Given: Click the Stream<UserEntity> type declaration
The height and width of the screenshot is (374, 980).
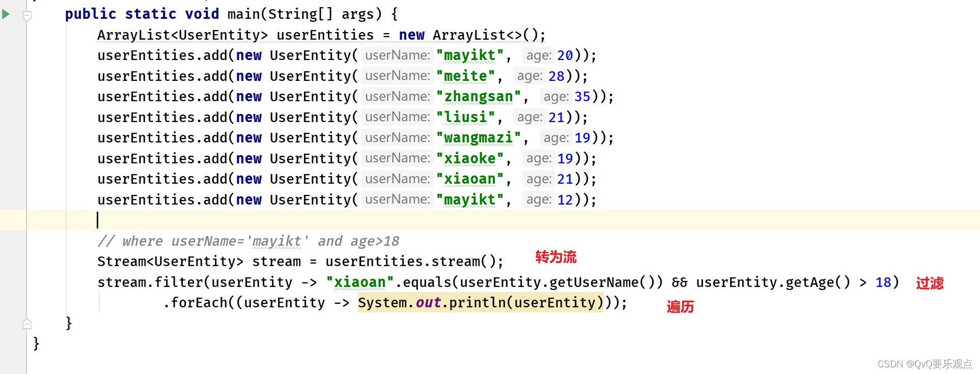Looking at the screenshot, I should pyautogui.click(x=171, y=261).
